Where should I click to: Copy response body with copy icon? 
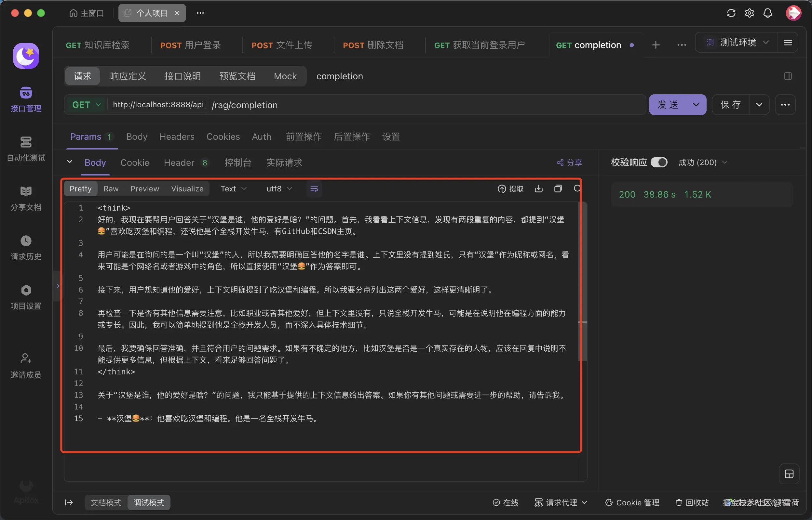tap(558, 188)
